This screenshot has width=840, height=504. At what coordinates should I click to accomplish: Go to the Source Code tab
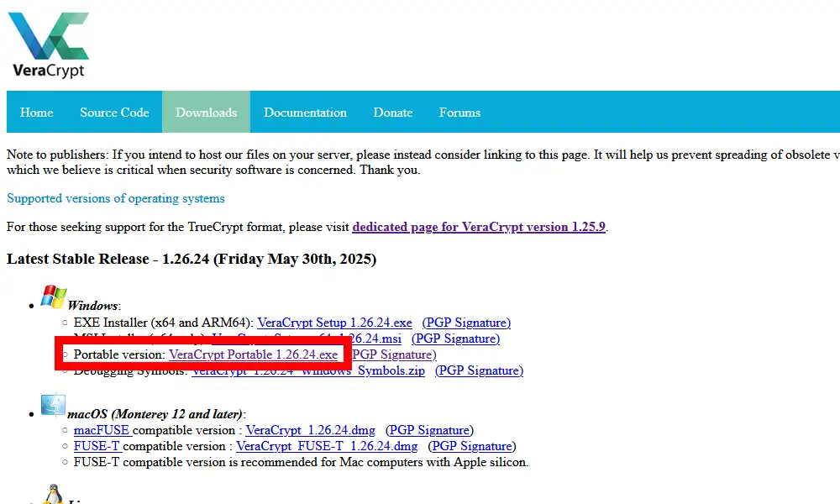point(114,113)
